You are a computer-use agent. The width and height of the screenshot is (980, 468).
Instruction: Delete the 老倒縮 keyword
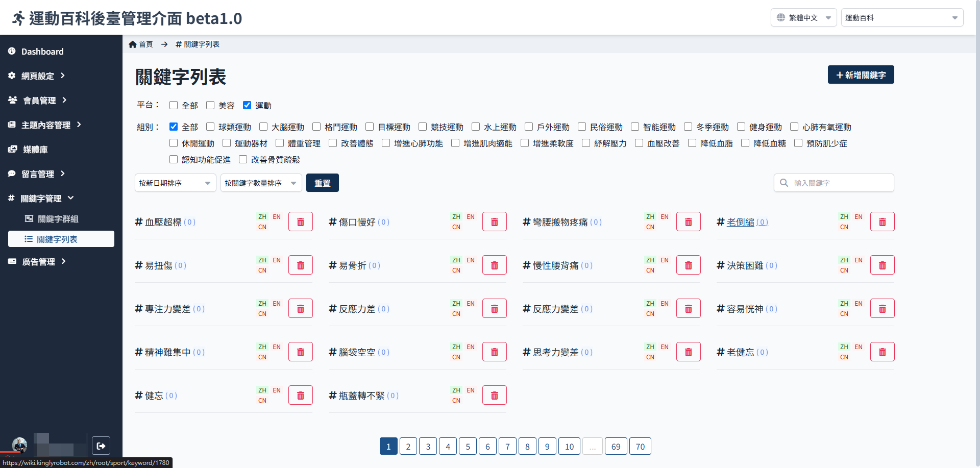coord(883,222)
